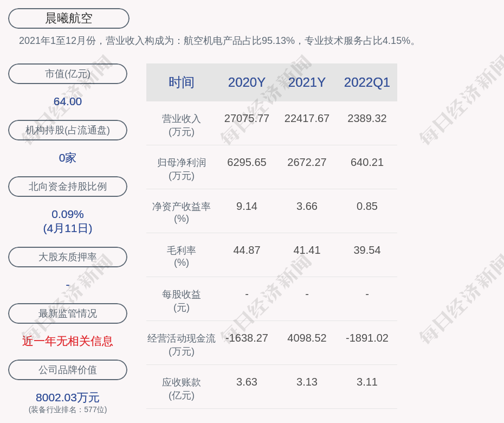
Task: Click the 2020Y column header
Action: pyautogui.click(x=247, y=82)
